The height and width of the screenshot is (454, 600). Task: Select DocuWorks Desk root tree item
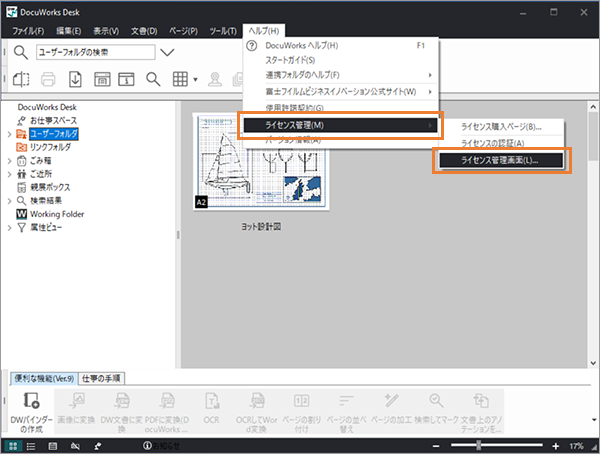[47, 107]
